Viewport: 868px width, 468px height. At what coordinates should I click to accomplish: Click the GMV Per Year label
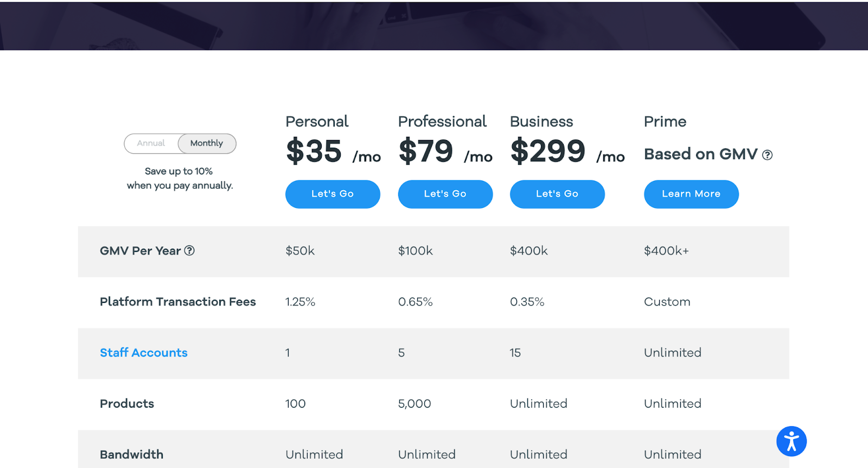click(140, 251)
